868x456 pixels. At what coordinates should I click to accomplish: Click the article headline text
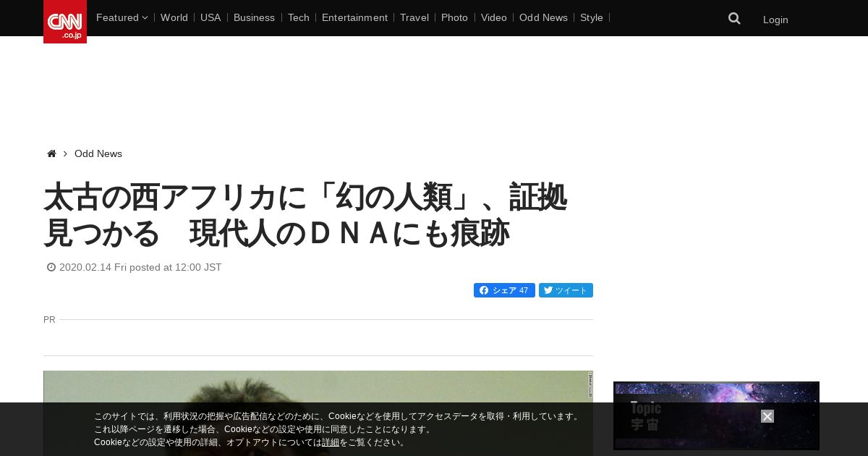(305, 215)
